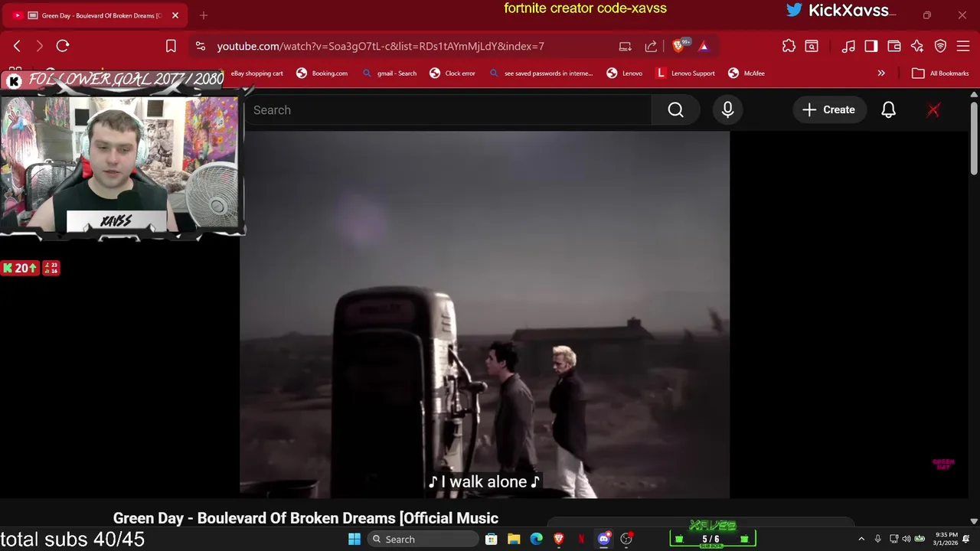Open Netflix from taskbar
The height and width of the screenshot is (551, 980).
[x=581, y=539]
